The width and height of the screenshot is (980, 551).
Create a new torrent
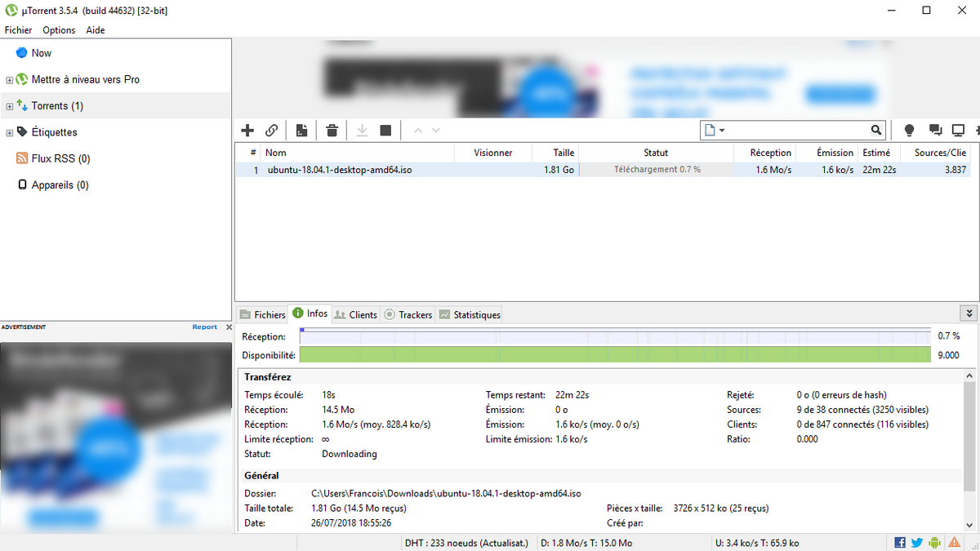[x=301, y=130]
